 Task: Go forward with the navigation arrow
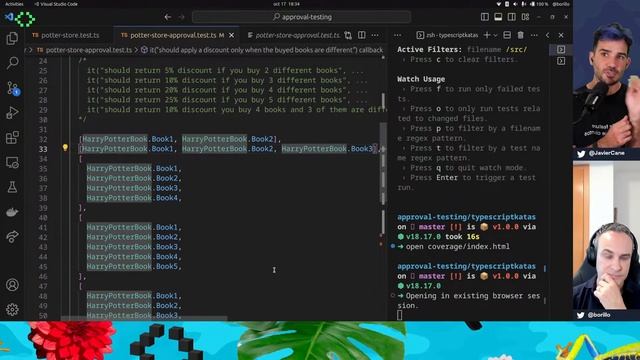coord(182,17)
